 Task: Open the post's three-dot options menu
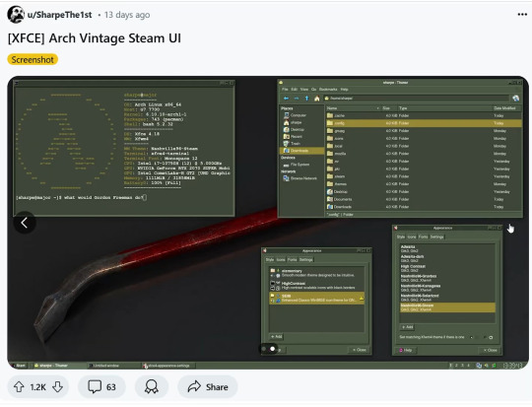[x=522, y=14]
